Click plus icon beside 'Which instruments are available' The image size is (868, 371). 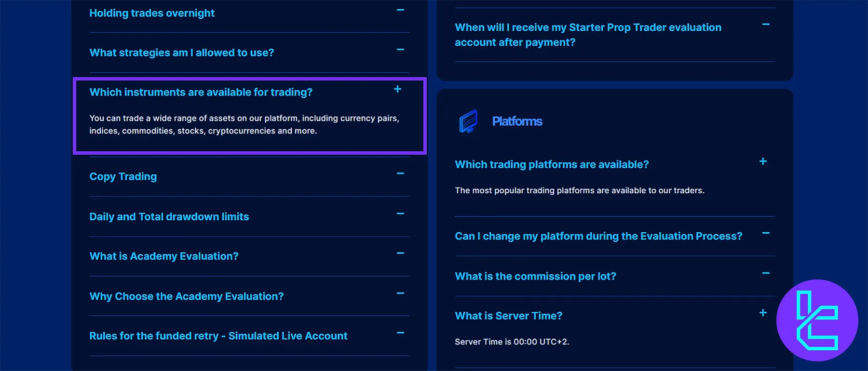397,89
